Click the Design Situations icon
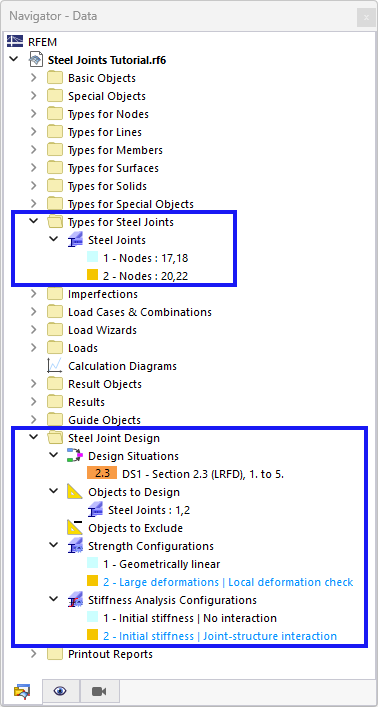The width and height of the screenshot is (378, 707). 75,456
